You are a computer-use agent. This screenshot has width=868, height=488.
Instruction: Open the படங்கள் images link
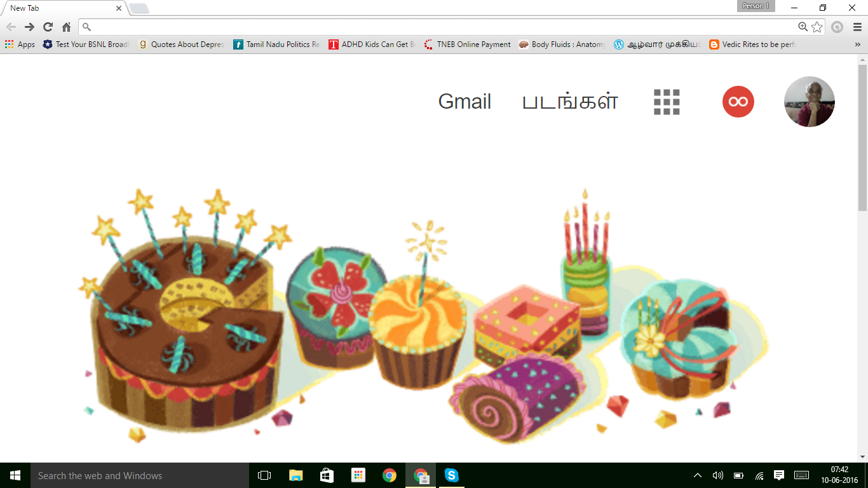click(570, 102)
